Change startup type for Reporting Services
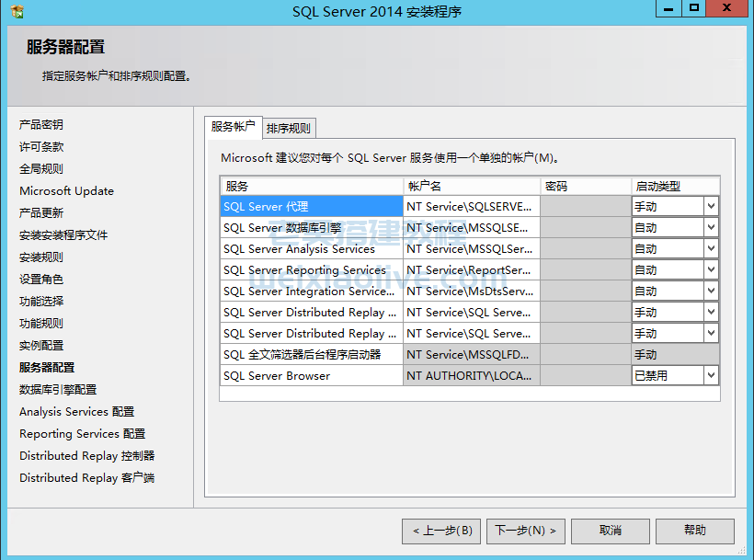754x560 pixels. pos(711,270)
